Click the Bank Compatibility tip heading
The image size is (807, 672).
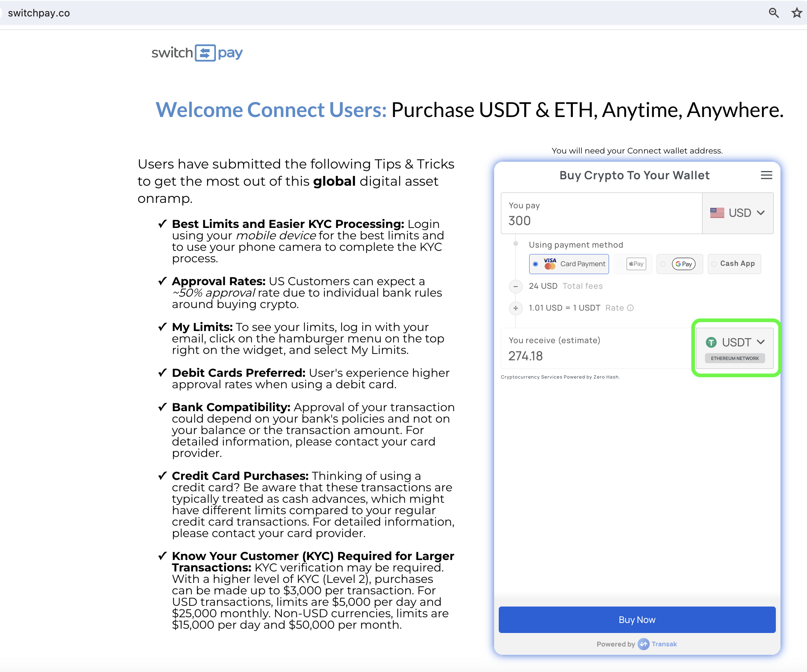(x=231, y=407)
